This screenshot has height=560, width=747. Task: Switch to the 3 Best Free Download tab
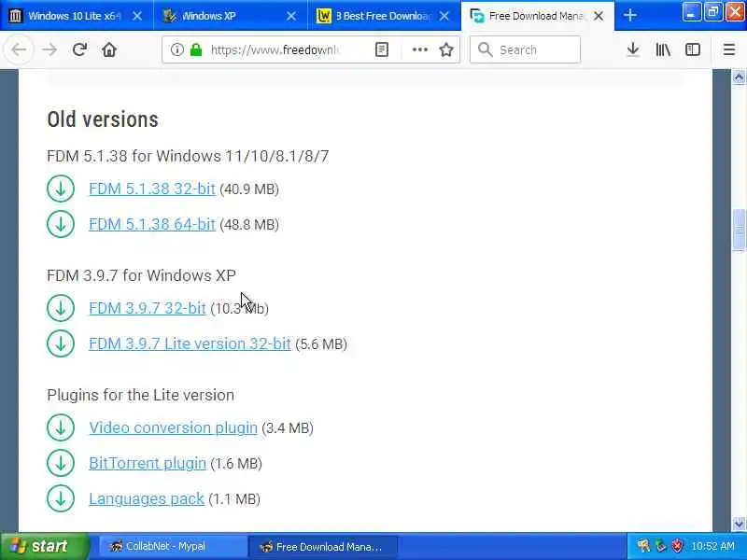click(x=384, y=16)
